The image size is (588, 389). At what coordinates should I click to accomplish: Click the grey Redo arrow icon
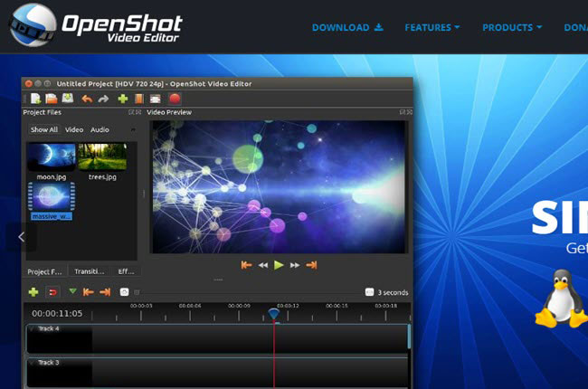click(103, 99)
